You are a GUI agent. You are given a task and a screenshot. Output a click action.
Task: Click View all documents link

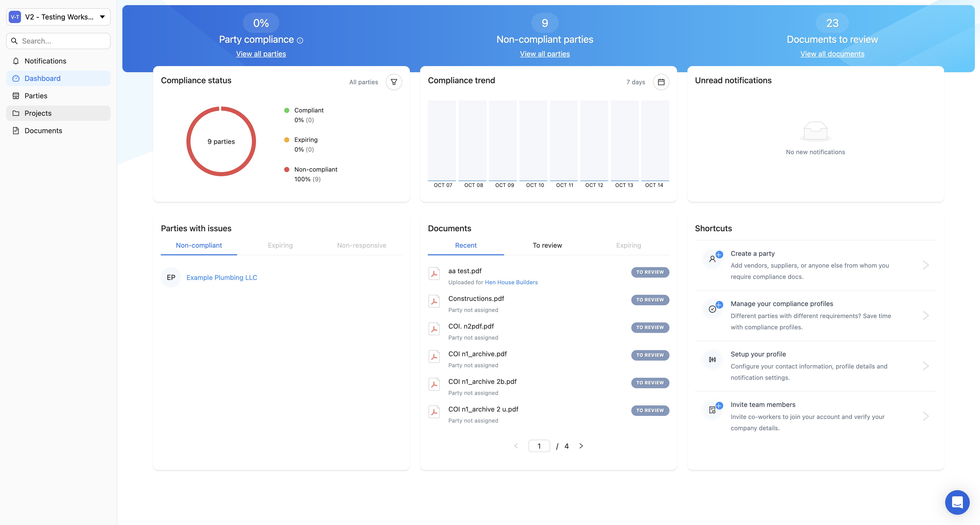tap(832, 54)
